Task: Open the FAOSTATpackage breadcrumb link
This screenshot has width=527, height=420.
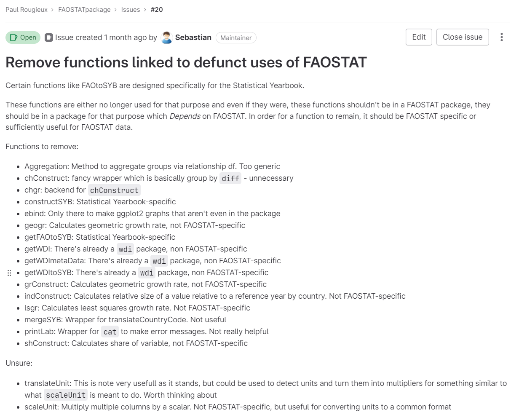Action: click(84, 10)
